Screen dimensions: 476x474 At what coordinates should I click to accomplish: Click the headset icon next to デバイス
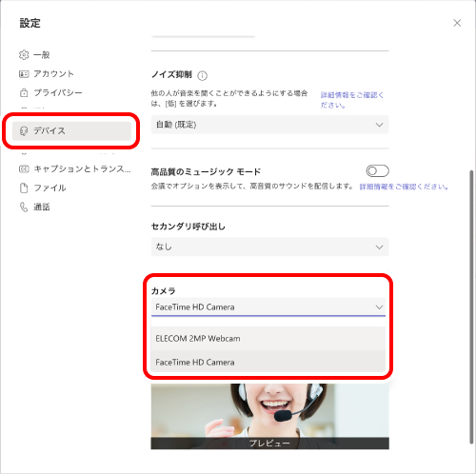24,130
